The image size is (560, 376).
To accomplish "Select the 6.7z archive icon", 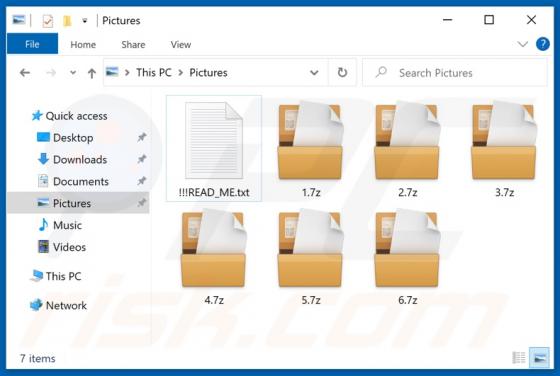I will point(408,248).
